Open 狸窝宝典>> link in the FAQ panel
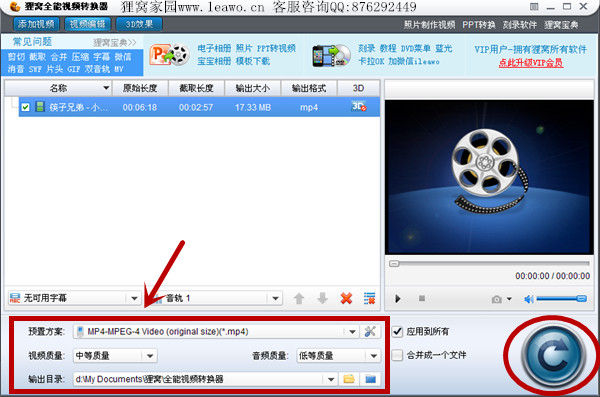Image resolution: width=600 pixels, height=397 pixels. (x=114, y=42)
